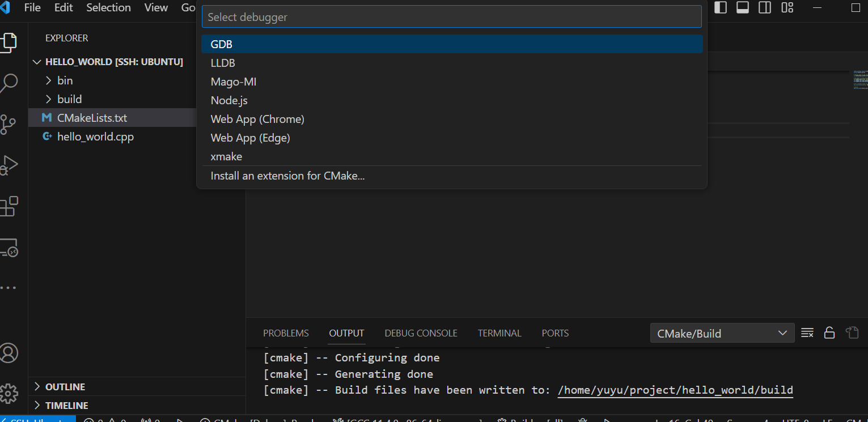Switch to the DEBUG CONSOLE tab
This screenshot has width=868, height=422.
[421, 333]
